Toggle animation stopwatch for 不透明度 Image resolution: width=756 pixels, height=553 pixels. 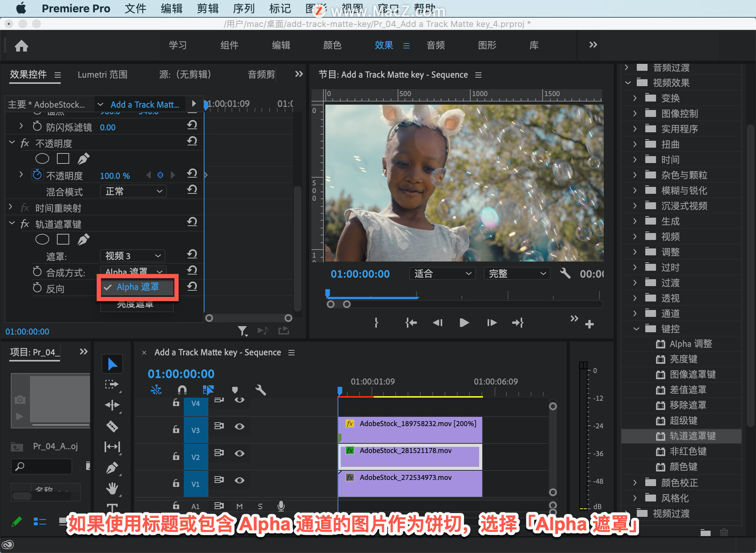pyautogui.click(x=37, y=175)
